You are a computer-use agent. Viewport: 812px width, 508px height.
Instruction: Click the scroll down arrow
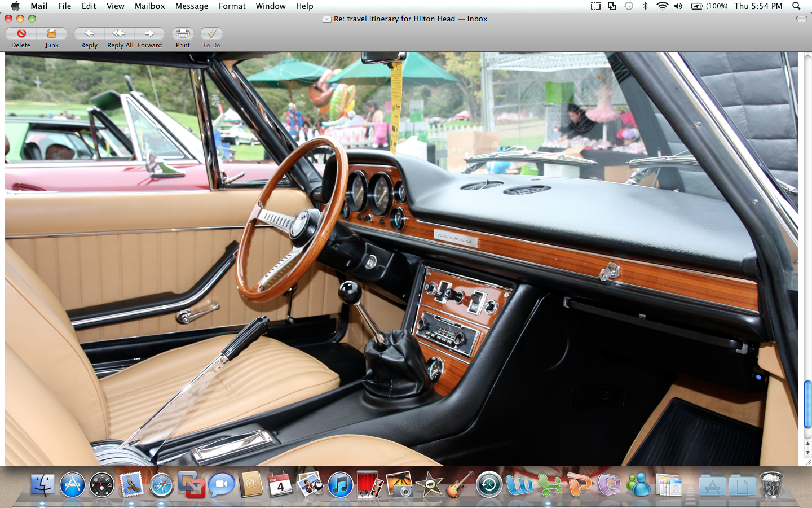coord(807,453)
